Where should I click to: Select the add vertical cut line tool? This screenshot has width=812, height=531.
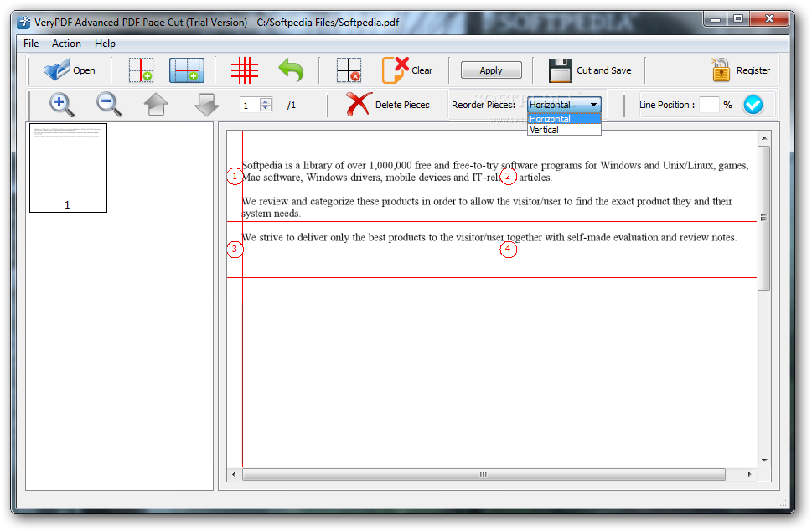click(x=141, y=70)
